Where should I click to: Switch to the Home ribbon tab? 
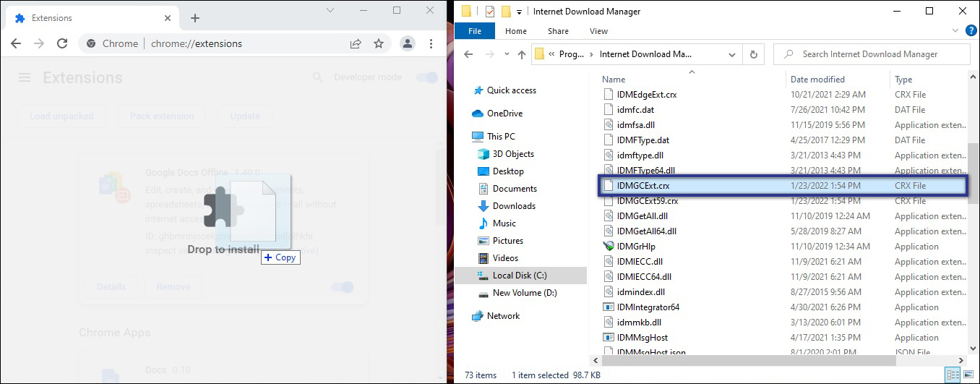coord(516,31)
